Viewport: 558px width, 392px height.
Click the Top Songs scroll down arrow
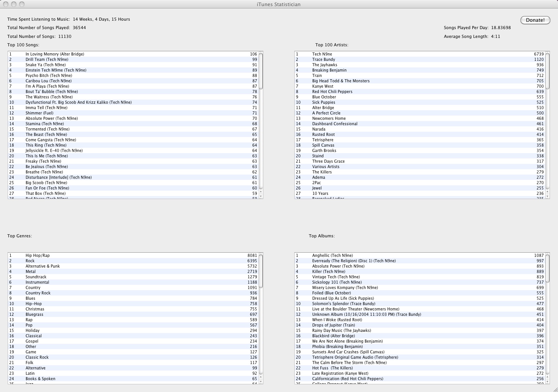coord(261,196)
